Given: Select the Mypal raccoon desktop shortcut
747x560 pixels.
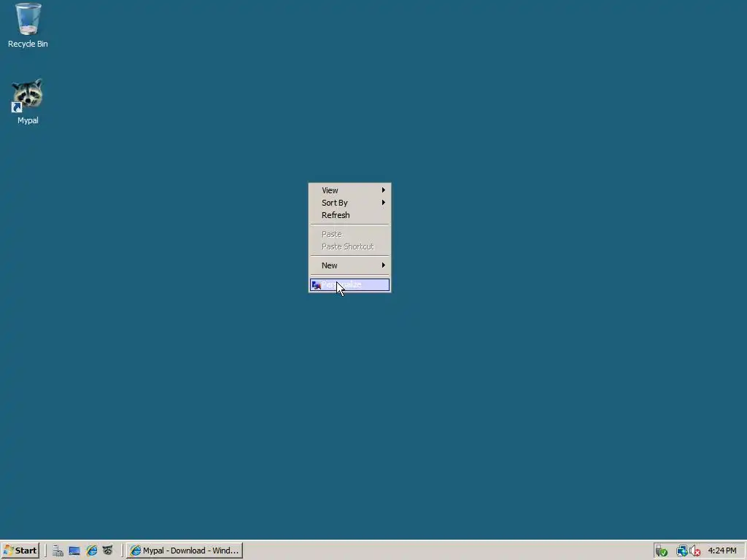Looking at the screenshot, I should (x=28, y=101).
